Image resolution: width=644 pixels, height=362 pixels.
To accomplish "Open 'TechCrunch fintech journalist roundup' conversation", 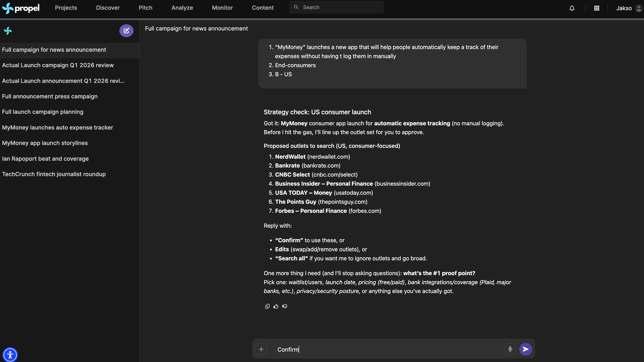I will pos(54,174).
